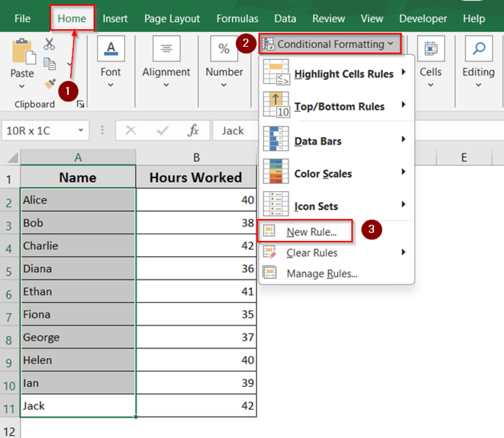The image size is (504, 438).
Task: Open the Clipboard dialog launcher
Action: (x=81, y=104)
